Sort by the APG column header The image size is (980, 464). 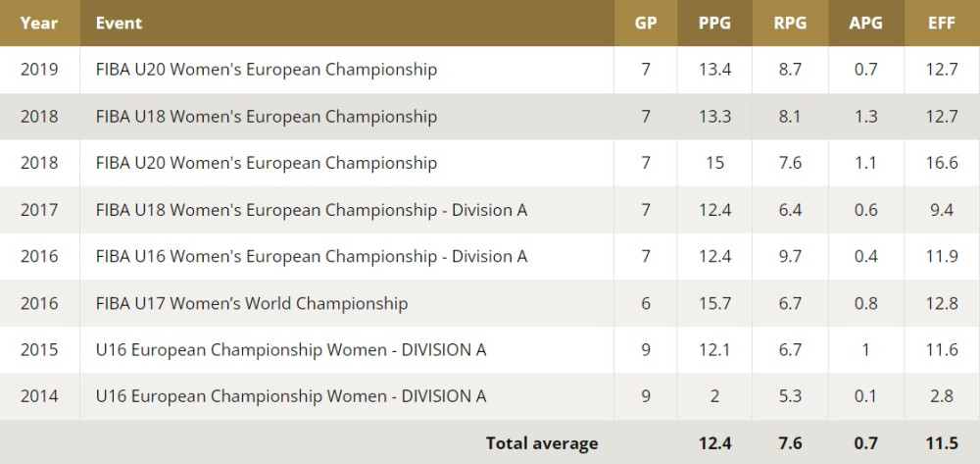pos(865,23)
